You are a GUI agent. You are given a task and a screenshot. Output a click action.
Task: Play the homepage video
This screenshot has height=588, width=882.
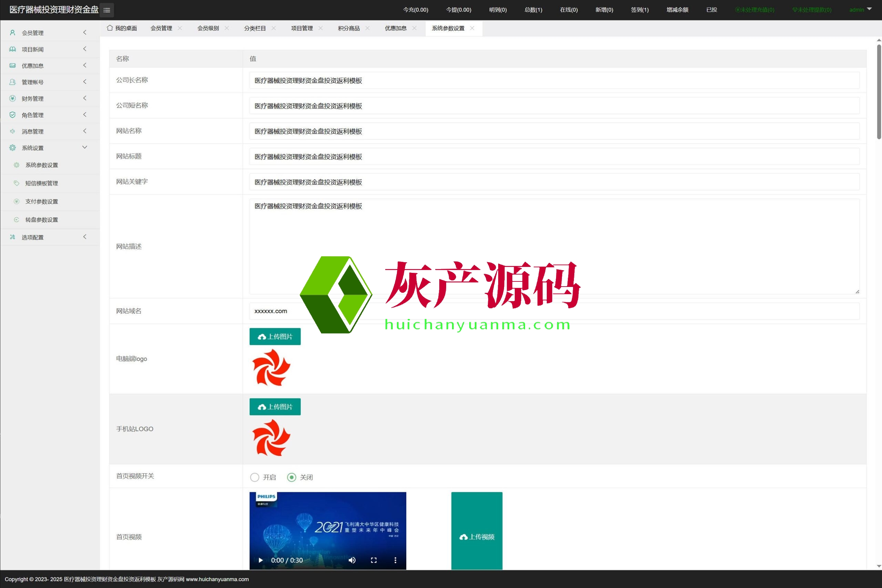pyautogui.click(x=260, y=560)
